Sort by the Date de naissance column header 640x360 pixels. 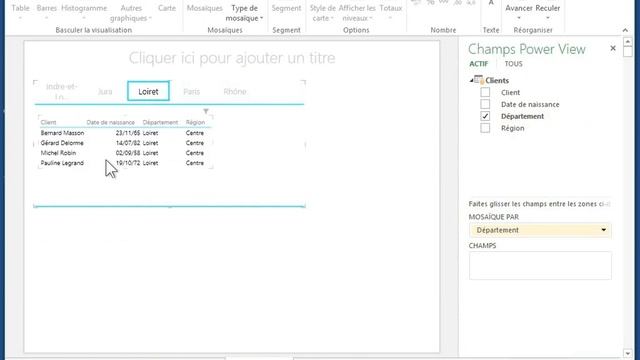(x=110, y=122)
